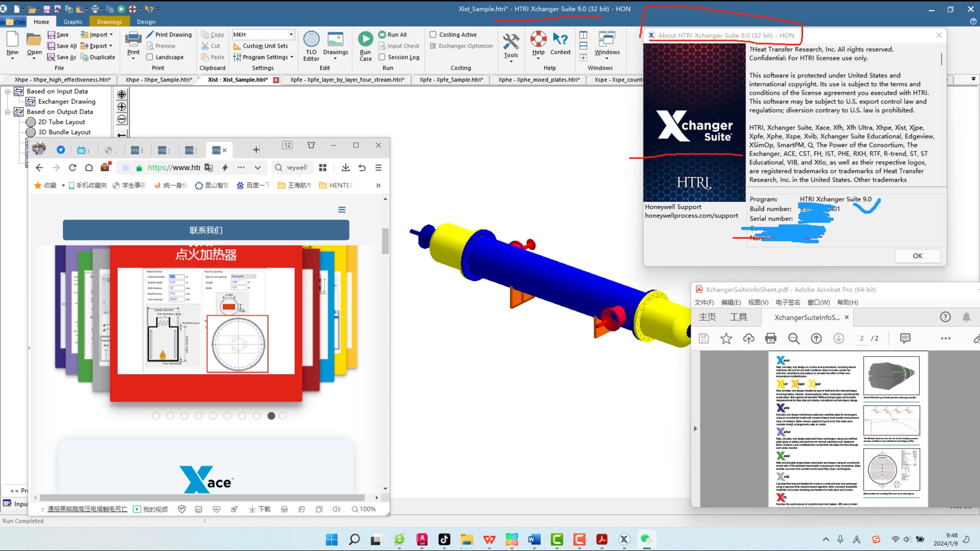Click the Acrobat print icon

771,338
